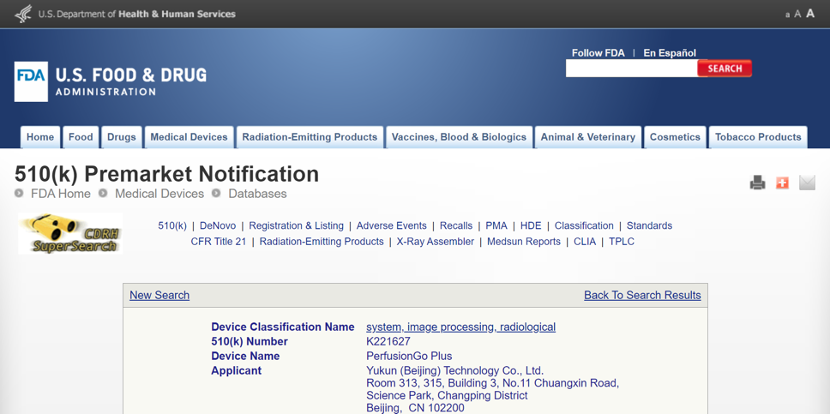
Task: Select the largest text size A
Action: pyautogui.click(x=810, y=14)
